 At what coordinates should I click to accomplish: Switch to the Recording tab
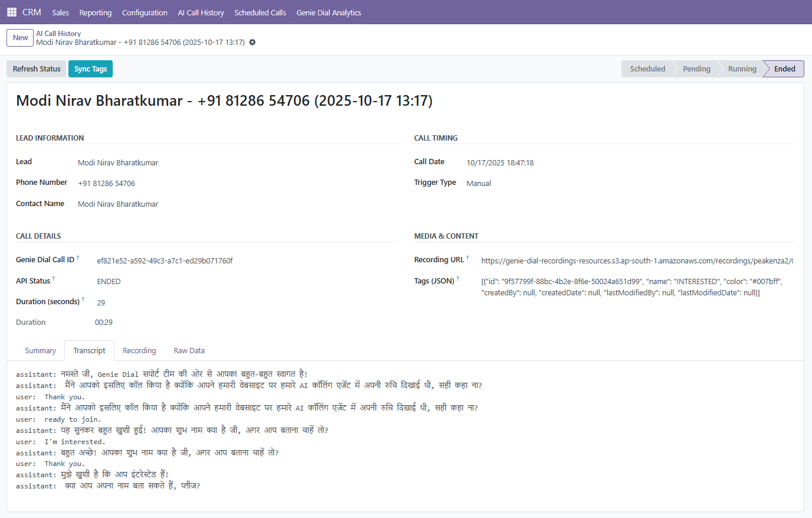139,351
